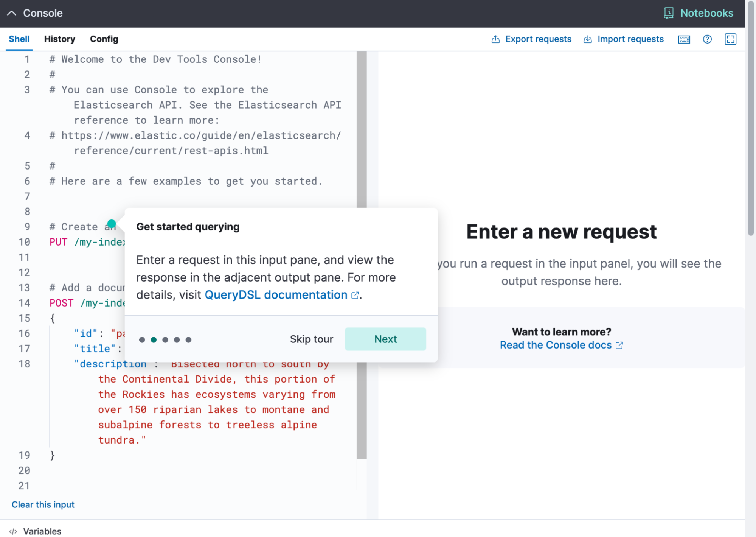Switch to the History tab
The height and width of the screenshot is (537, 756).
tap(59, 39)
